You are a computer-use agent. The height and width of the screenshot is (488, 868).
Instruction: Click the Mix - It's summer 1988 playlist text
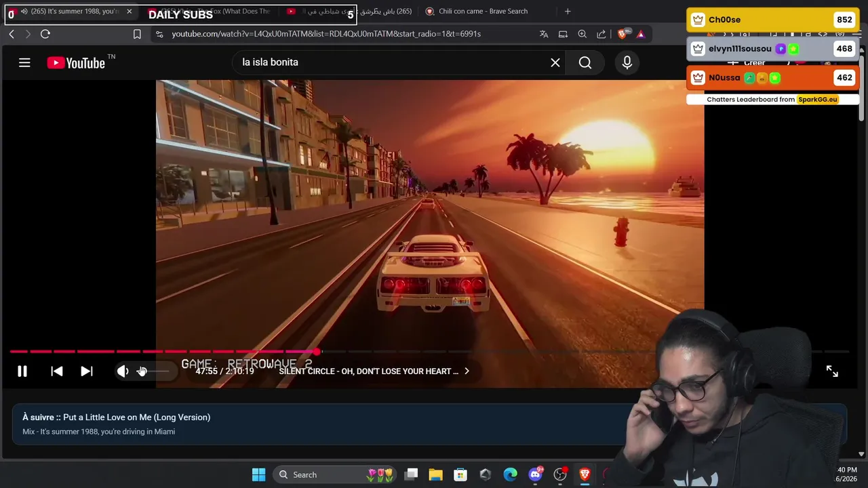pyautogui.click(x=98, y=432)
